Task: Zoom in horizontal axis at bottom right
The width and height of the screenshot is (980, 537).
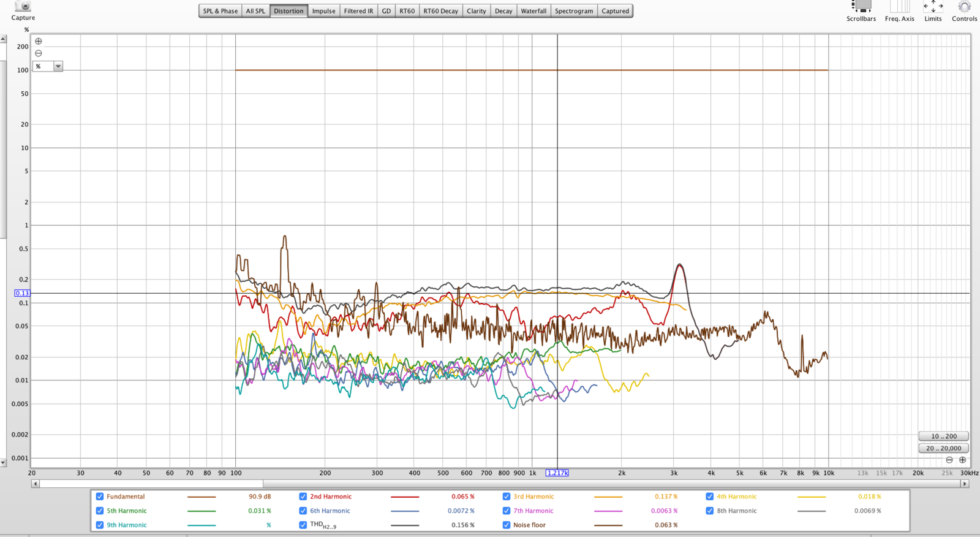Action: 962,460
